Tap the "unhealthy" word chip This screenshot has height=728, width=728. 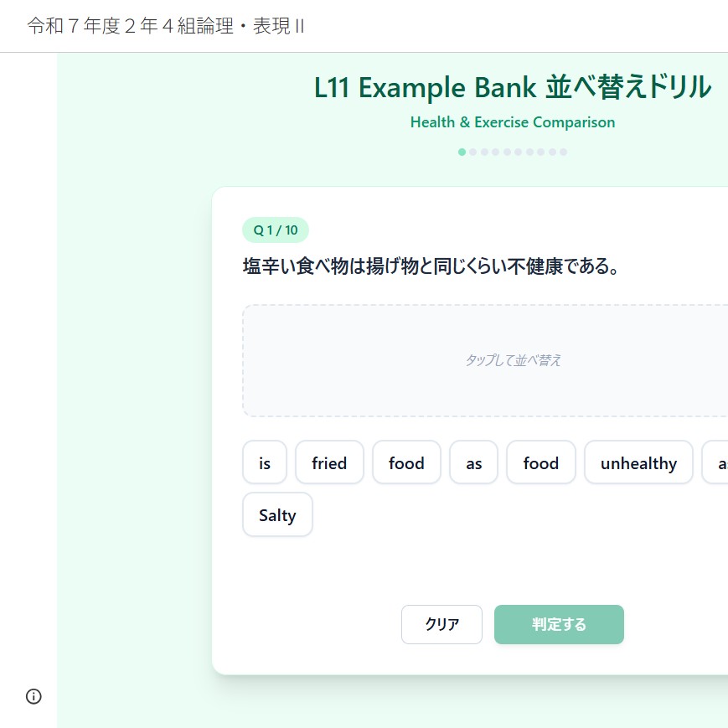point(638,463)
